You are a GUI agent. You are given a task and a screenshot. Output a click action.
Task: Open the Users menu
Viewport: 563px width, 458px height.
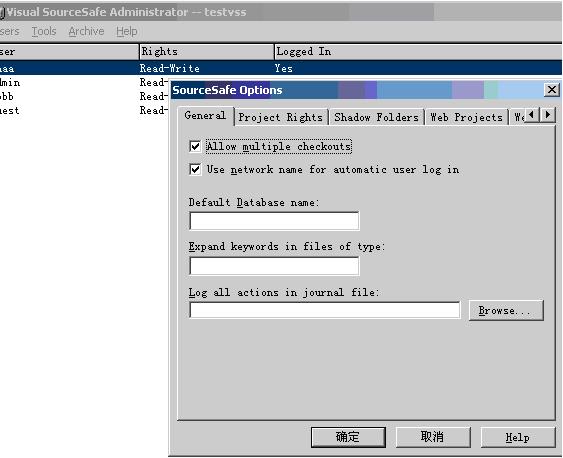tap(9, 32)
